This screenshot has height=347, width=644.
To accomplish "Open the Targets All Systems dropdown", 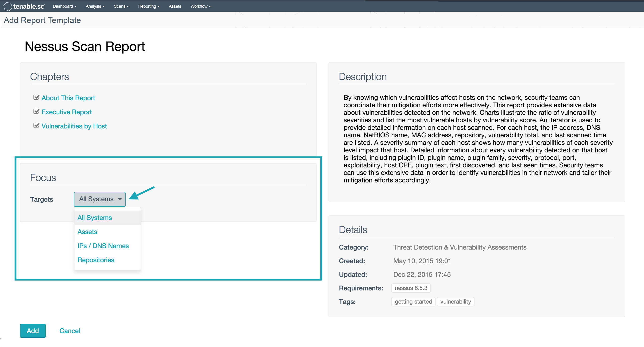I will click(x=100, y=199).
